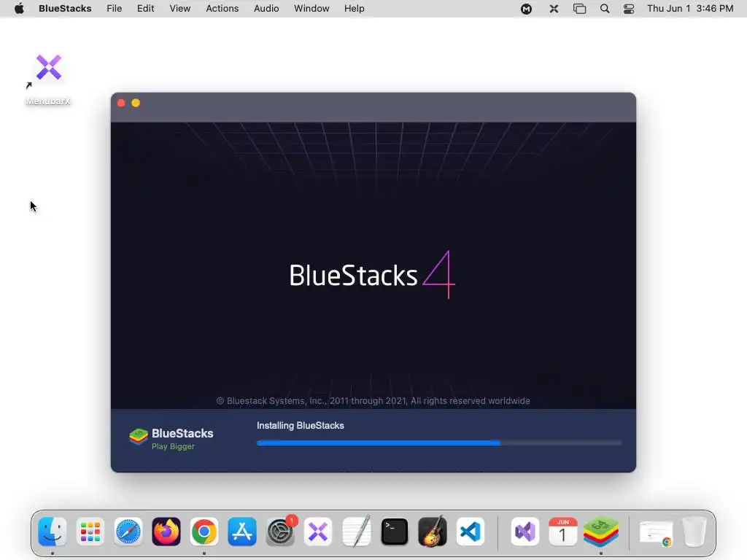Open Spotlight search in menu bar
Image resolution: width=747 pixels, height=560 pixels.
(605, 9)
